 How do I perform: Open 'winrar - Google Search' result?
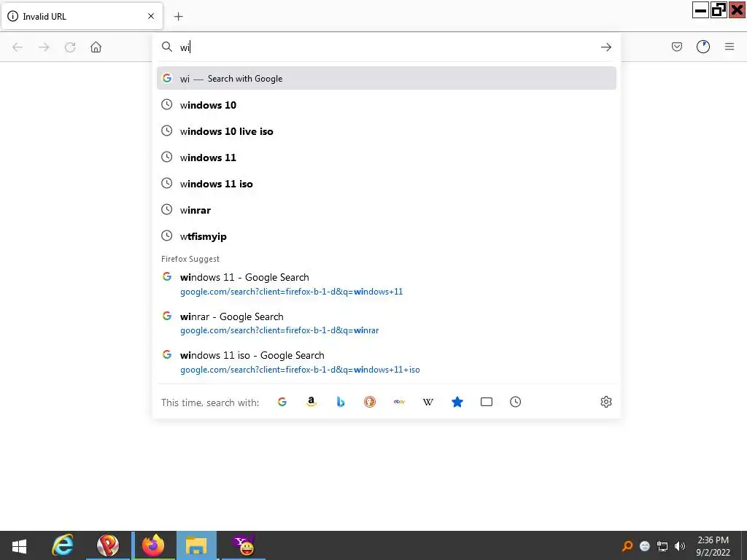pyautogui.click(x=387, y=323)
